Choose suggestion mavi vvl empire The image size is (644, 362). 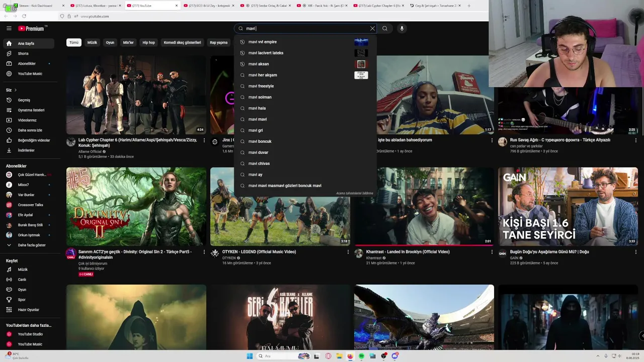pyautogui.click(x=305, y=42)
